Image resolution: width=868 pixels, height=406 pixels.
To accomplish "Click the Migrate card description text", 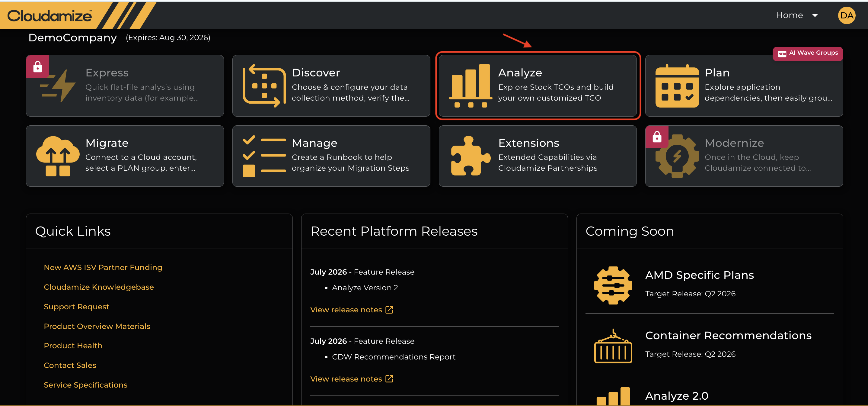I will [141, 163].
